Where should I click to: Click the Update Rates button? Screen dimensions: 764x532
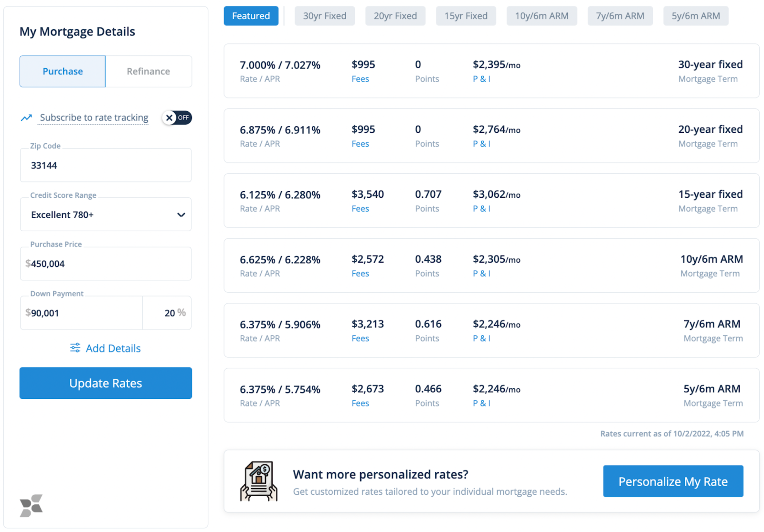coord(106,383)
